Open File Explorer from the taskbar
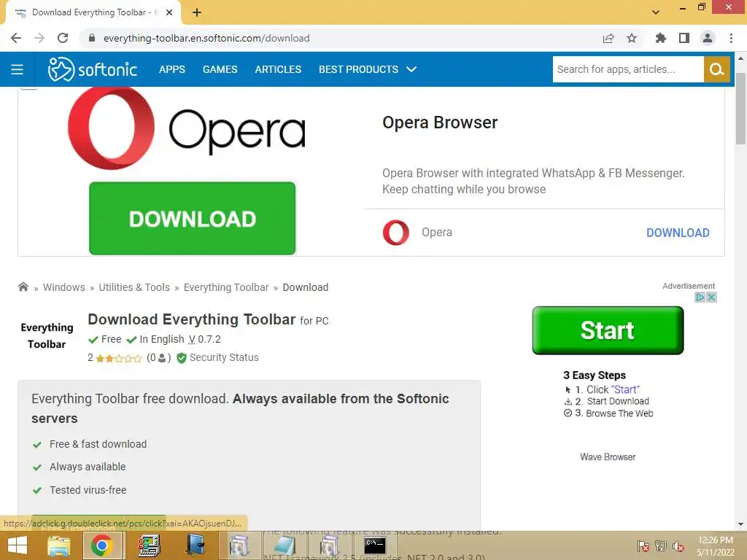This screenshot has width=747, height=560. point(58,545)
